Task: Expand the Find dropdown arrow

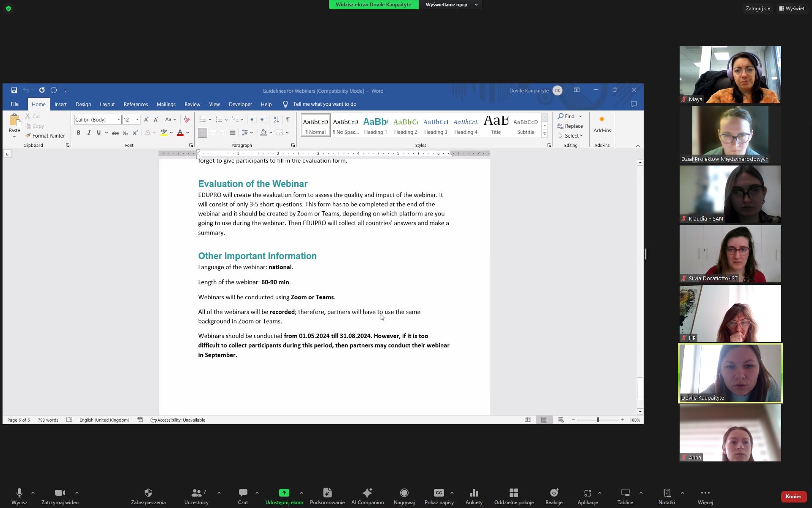Action: 580,116
